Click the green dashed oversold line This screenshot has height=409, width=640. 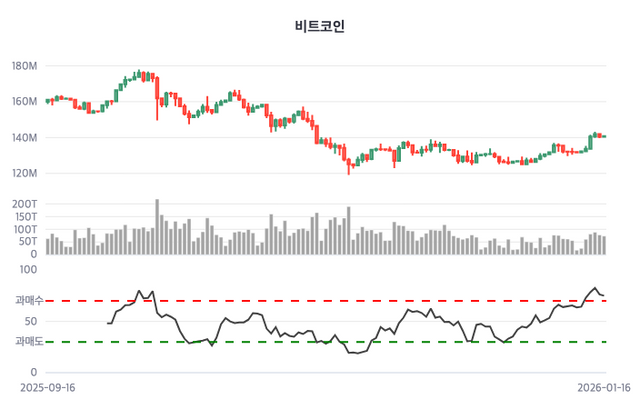[x=400, y=342]
